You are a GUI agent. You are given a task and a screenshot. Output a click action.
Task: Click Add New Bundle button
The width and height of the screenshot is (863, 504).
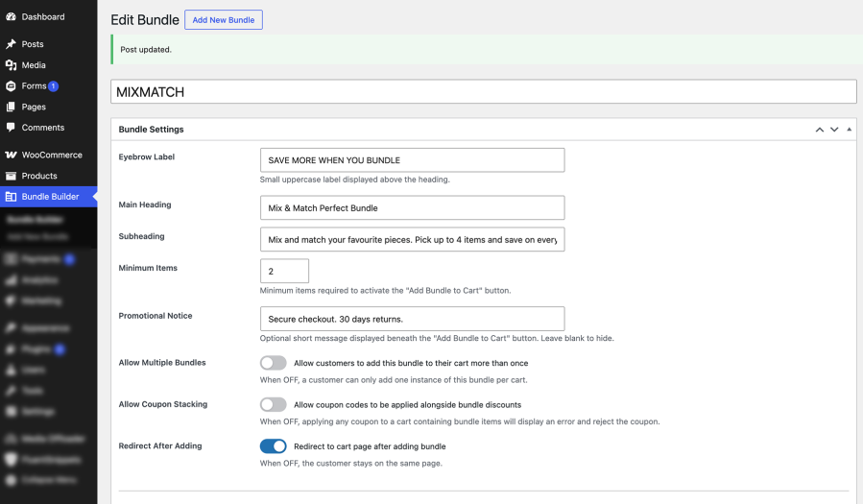(x=224, y=20)
